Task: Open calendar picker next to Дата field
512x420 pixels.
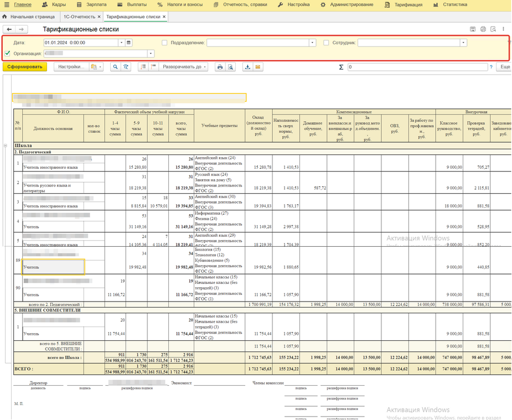Action: 129,43
